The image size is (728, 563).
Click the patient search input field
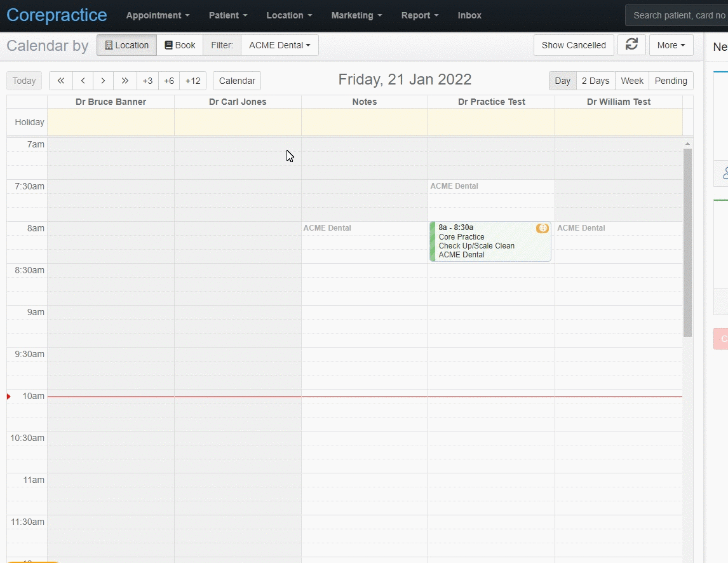pos(677,15)
